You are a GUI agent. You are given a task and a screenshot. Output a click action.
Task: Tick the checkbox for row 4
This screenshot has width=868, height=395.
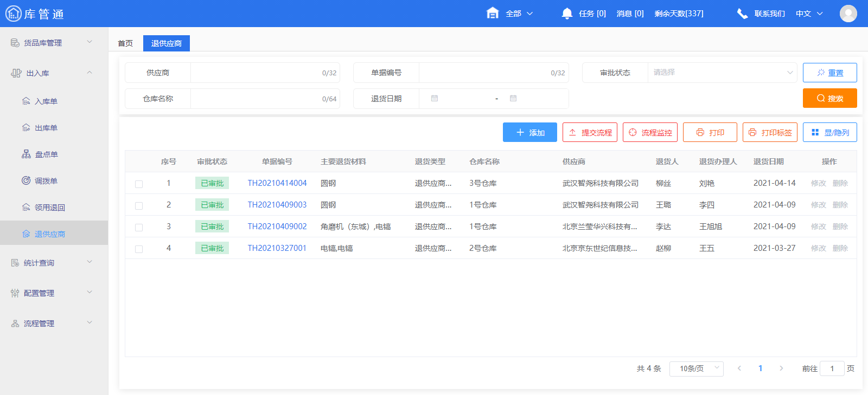(139, 249)
